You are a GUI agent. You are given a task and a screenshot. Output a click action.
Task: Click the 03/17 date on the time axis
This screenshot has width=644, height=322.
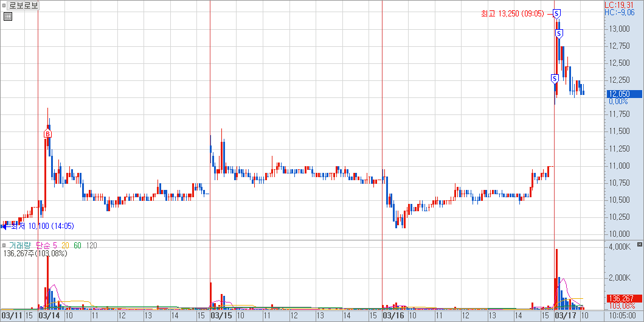pyautogui.click(x=566, y=316)
